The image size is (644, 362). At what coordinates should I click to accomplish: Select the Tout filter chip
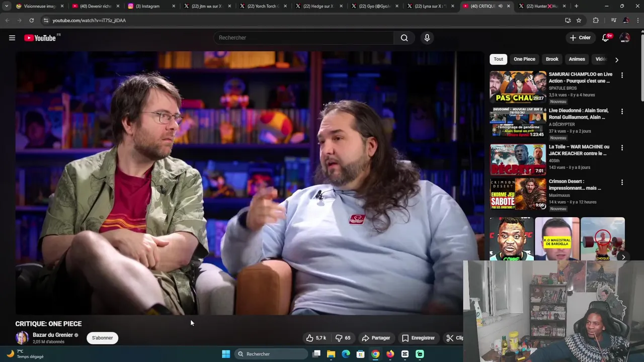(498, 59)
